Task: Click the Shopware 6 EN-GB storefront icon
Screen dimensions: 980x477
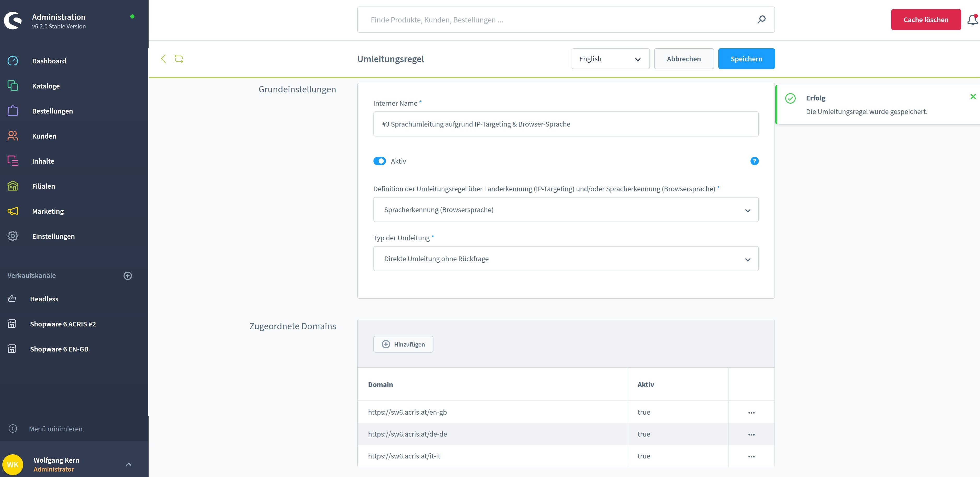Action: [x=12, y=349]
